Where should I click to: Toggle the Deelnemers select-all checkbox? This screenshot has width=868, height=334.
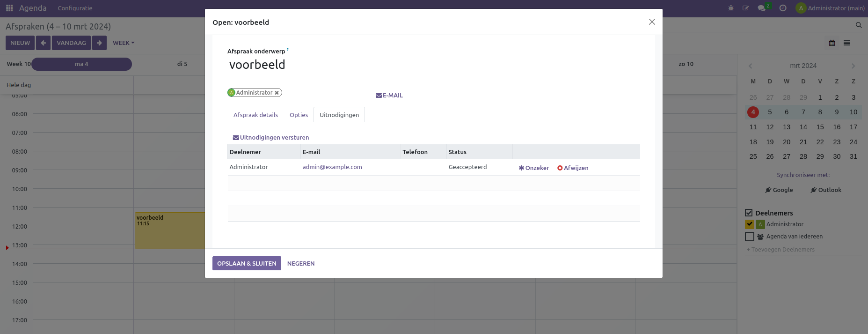(x=749, y=213)
